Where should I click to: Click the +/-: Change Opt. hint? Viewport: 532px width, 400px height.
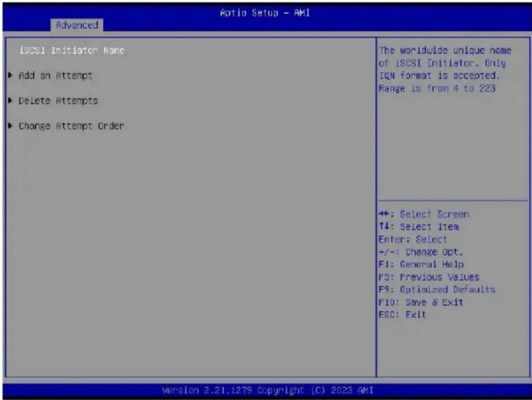click(x=421, y=252)
